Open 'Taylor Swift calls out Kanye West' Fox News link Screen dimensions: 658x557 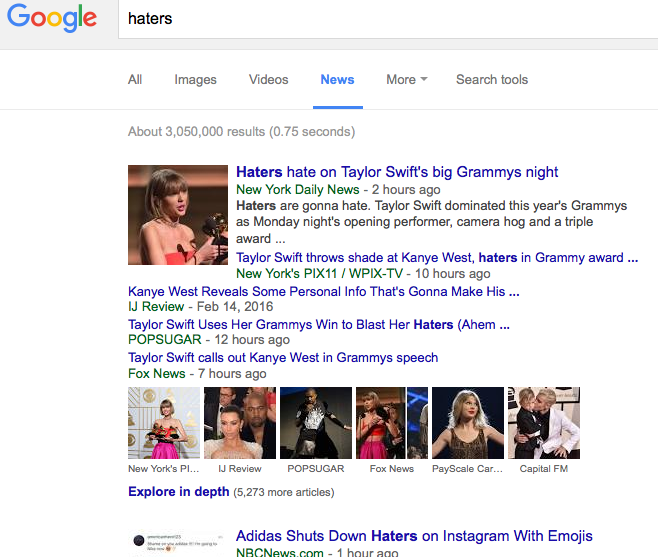tap(283, 357)
